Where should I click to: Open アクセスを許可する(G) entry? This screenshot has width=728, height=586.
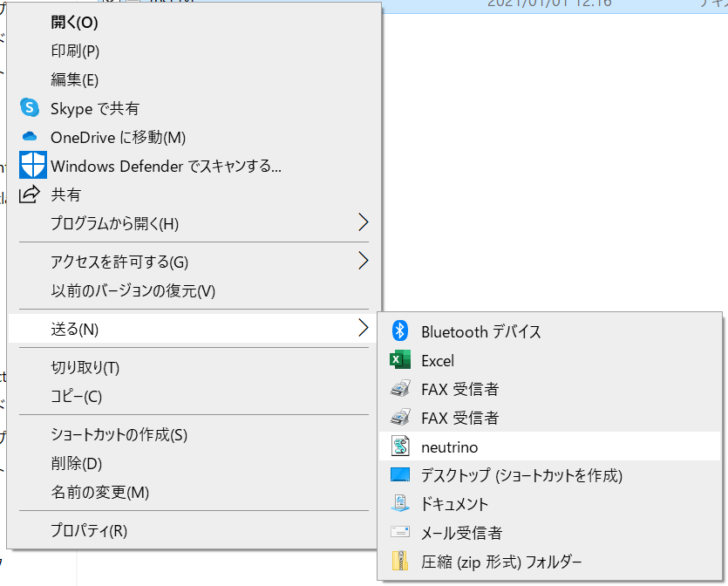point(194,262)
